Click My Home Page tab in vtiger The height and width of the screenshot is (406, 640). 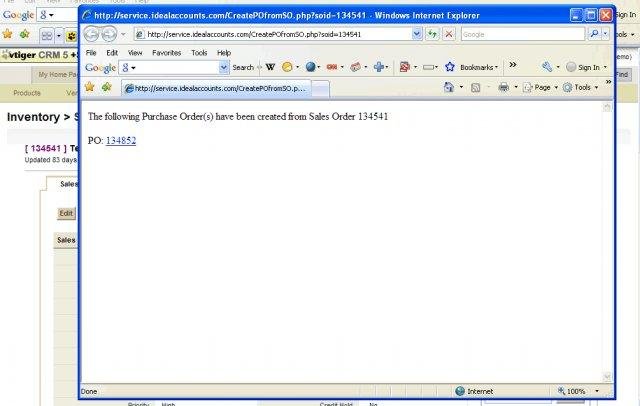(x=57, y=75)
